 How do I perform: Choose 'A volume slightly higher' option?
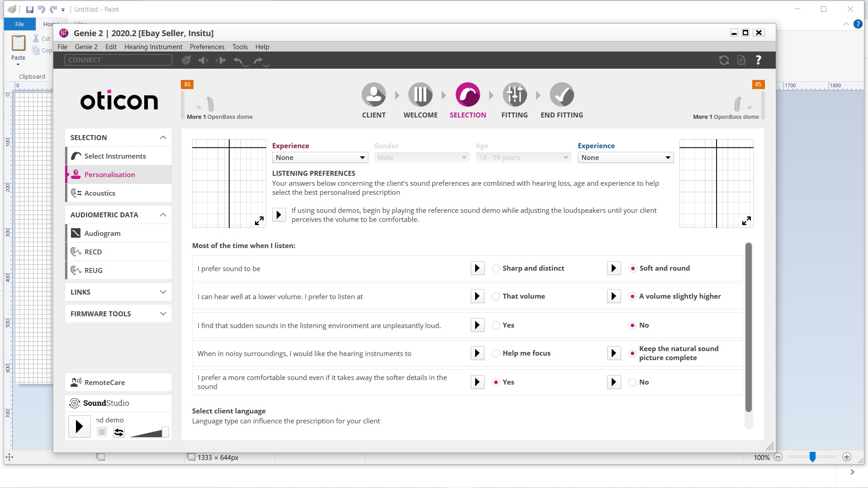pyautogui.click(x=632, y=296)
